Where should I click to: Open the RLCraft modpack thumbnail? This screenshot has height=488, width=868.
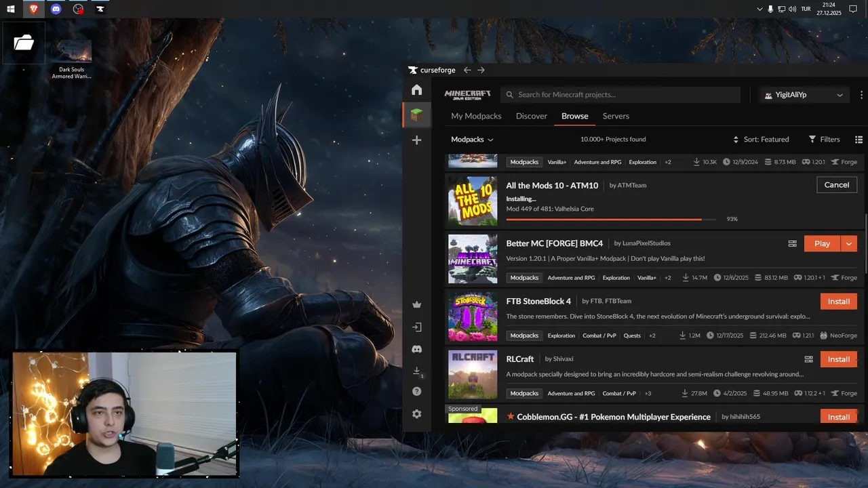(x=473, y=374)
